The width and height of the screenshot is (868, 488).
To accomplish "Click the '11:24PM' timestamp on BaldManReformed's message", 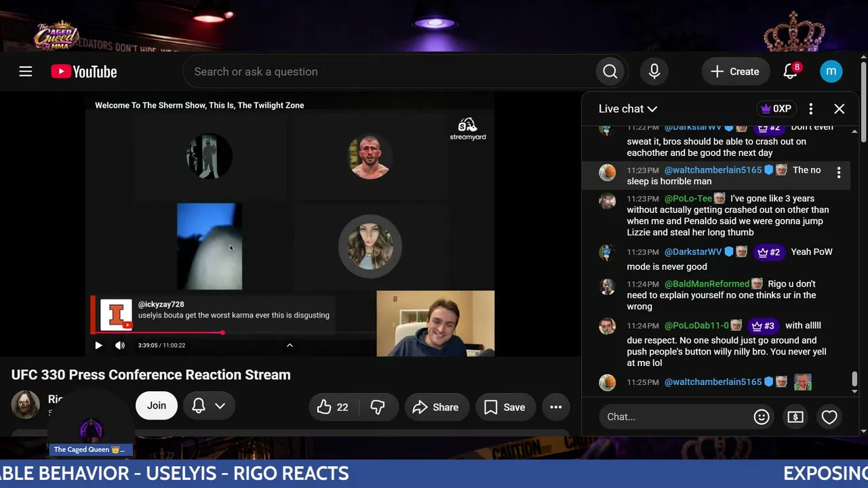I will click(x=643, y=284).
